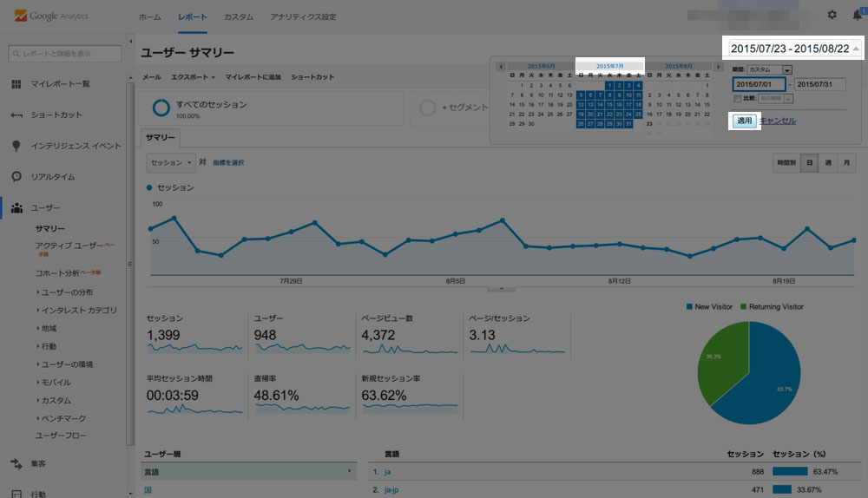
Task: Open ユーザーフロー in sidebar
Action: [61, 436]
